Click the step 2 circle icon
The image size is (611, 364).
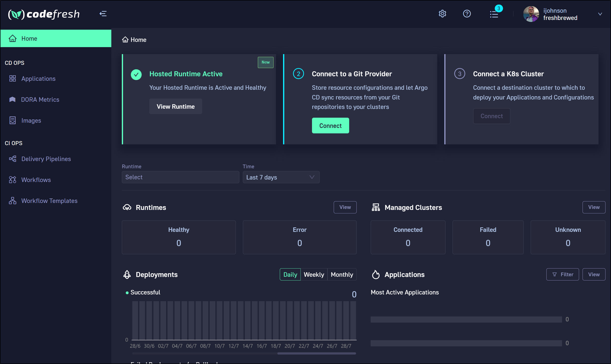tap(299, 74)
